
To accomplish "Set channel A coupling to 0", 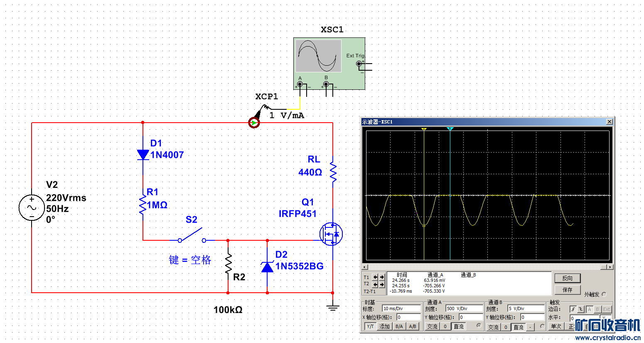I will tap(445, 327).
